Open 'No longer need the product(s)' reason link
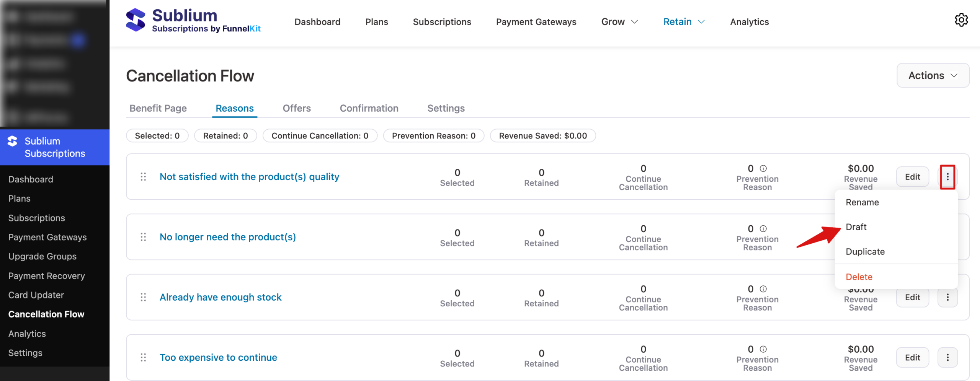980x381 pixels. pos(228,237)
